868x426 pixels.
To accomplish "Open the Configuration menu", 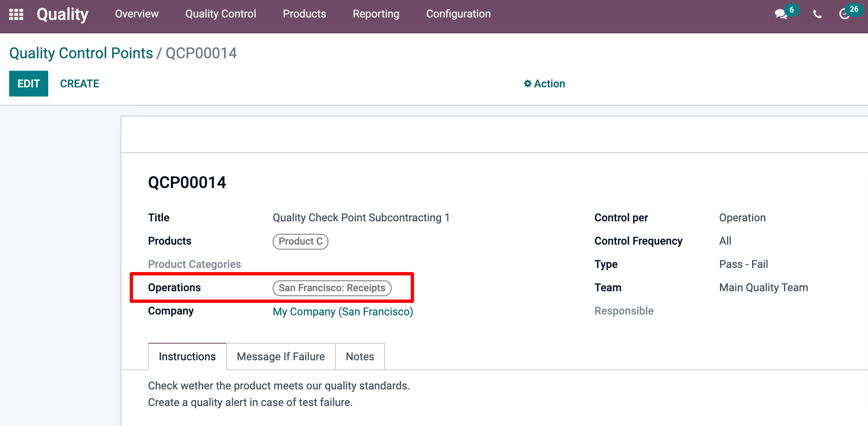I will point(458,14).
